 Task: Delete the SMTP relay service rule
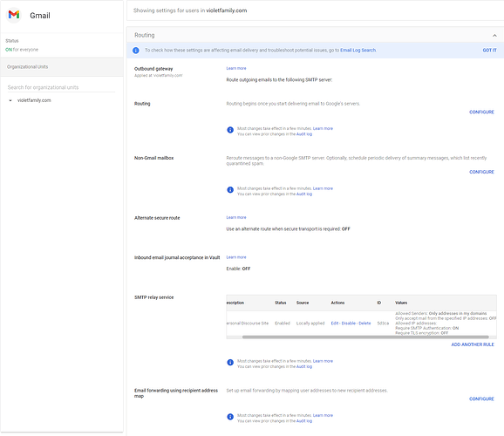coord(364,324)
